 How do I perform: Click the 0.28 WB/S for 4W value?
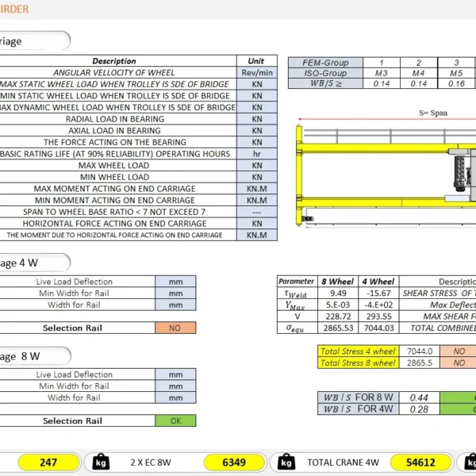coord(419,409)
